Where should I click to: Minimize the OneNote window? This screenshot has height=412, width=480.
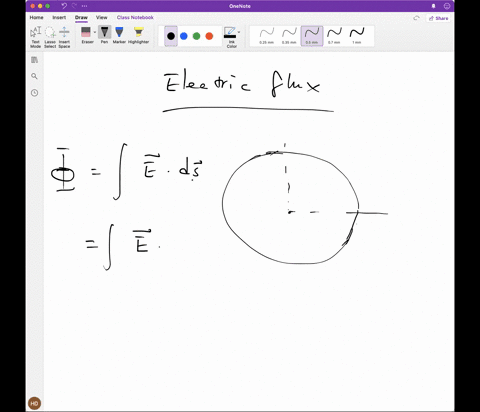40,6
